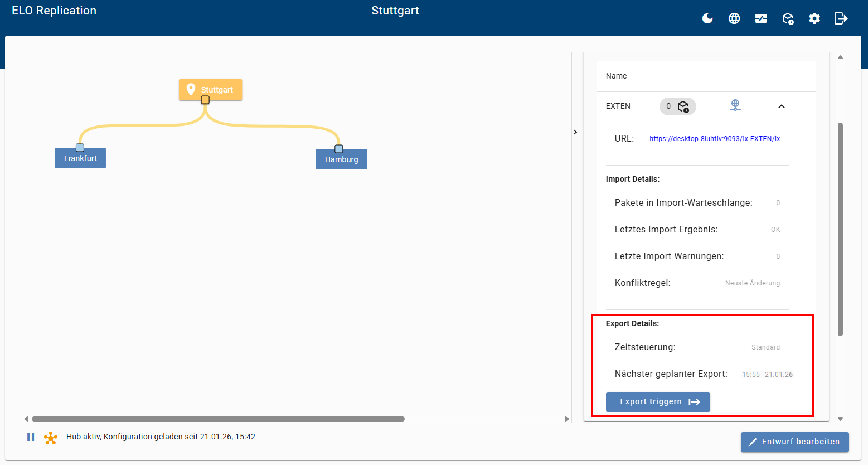This screenshot has width=868, height=465.
Task: Click the Konfliktregel label
Action: 643,283
